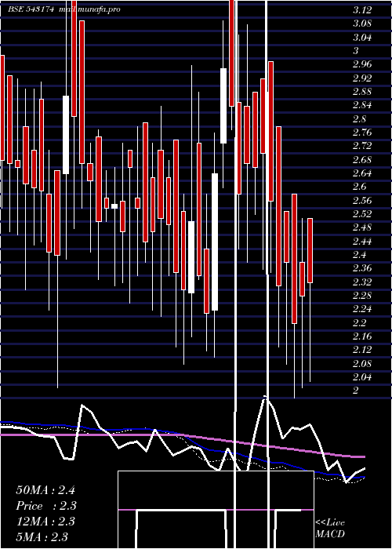Click the 2.44 price axis label
This screenshot has width=392, height=549.
(362, 242)
